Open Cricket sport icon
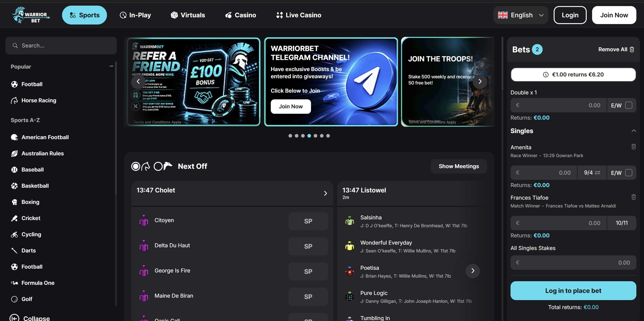This screenshot has height=321, width=644. tap(14, 218)
